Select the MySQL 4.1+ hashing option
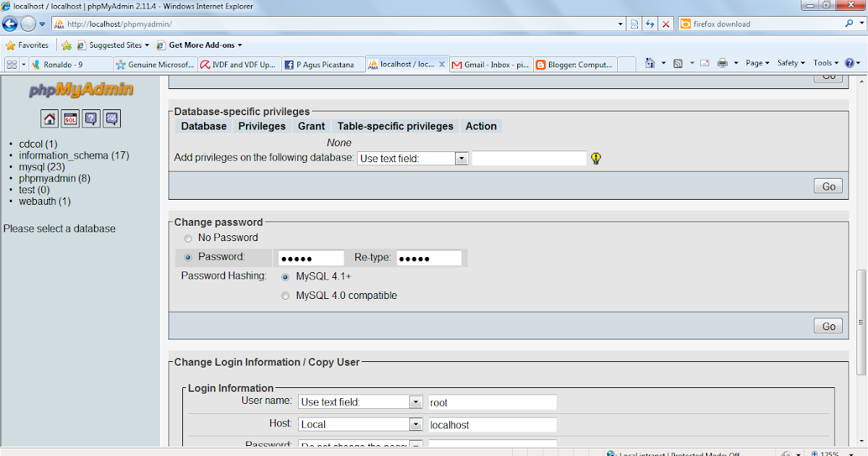Viewport: 868px width, 456px height. tap(285, 276)
